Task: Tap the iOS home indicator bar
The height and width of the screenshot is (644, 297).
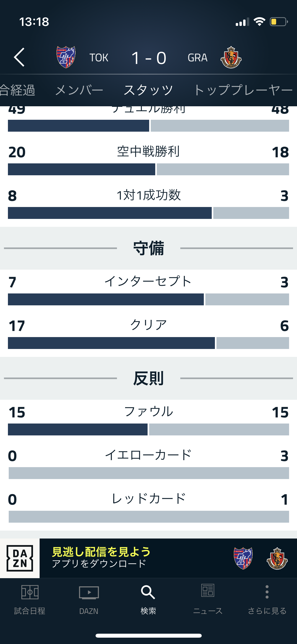Action: point(148,636)
